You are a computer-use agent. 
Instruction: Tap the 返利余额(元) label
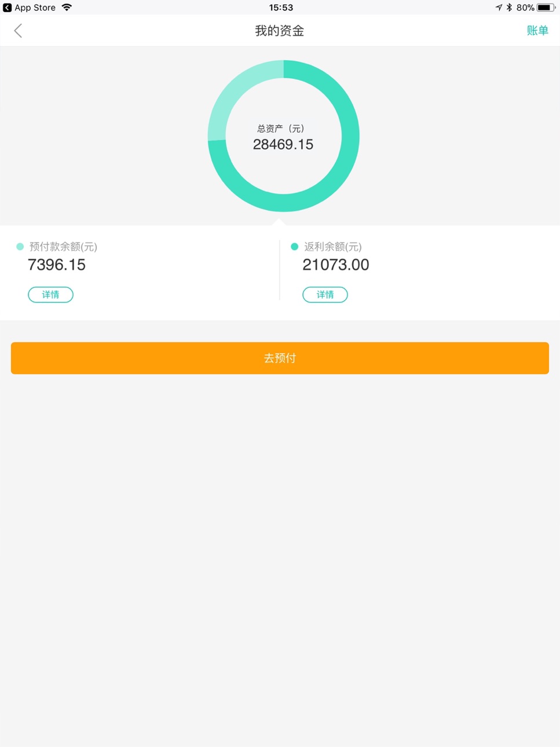(333, 247)
